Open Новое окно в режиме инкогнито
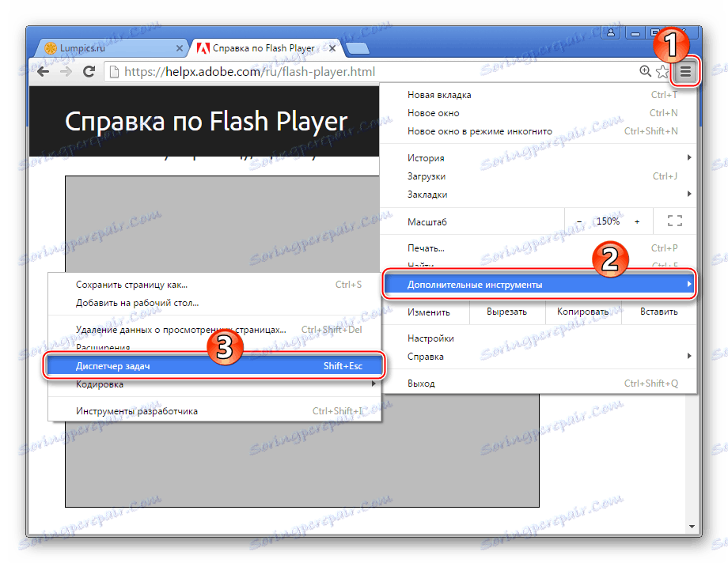The image size is (728, 563). (x=539, y=131)
